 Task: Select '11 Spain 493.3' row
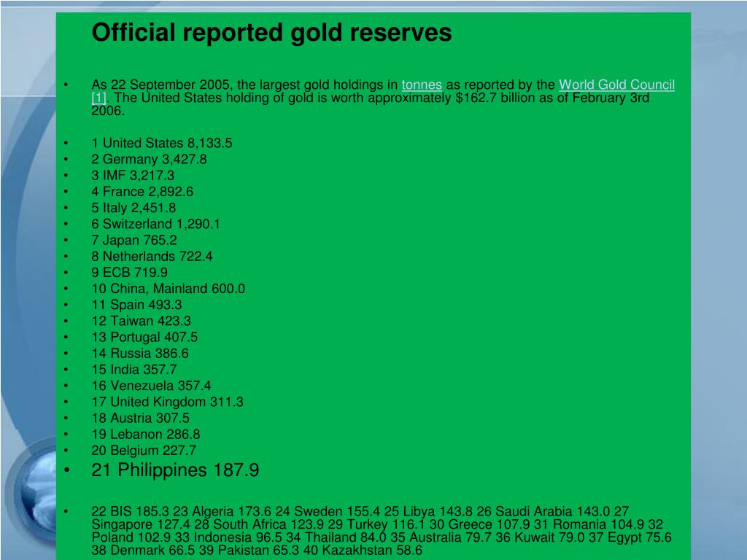coord(136,306)
